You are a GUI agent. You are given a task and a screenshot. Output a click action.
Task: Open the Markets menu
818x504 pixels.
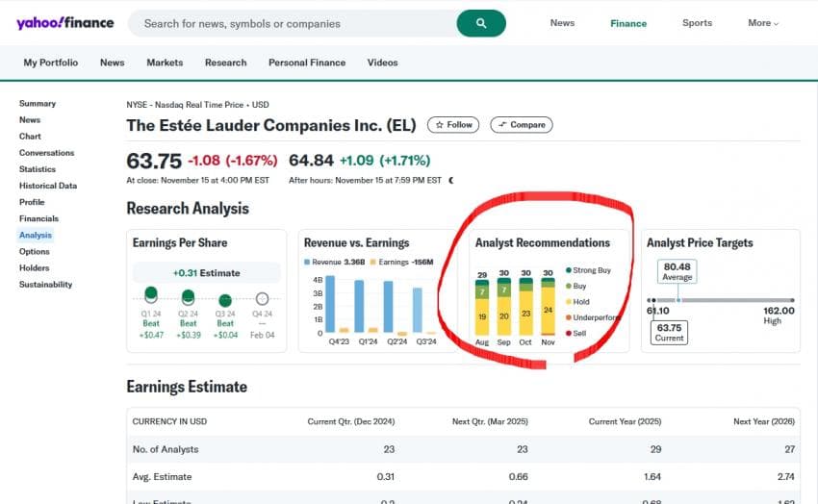point(165,63)
